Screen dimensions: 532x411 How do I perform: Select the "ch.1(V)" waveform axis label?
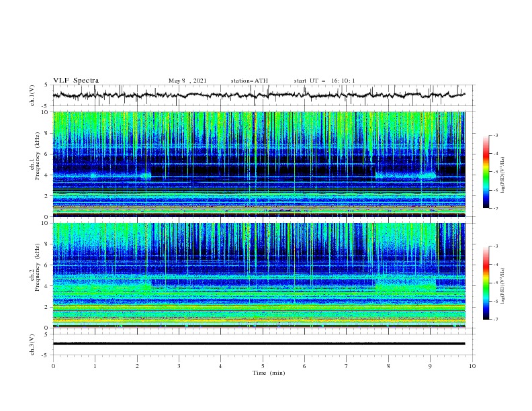click(32, 95)
